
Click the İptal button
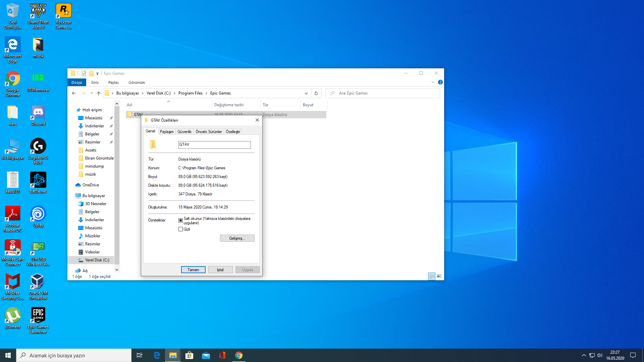point(220,270)
